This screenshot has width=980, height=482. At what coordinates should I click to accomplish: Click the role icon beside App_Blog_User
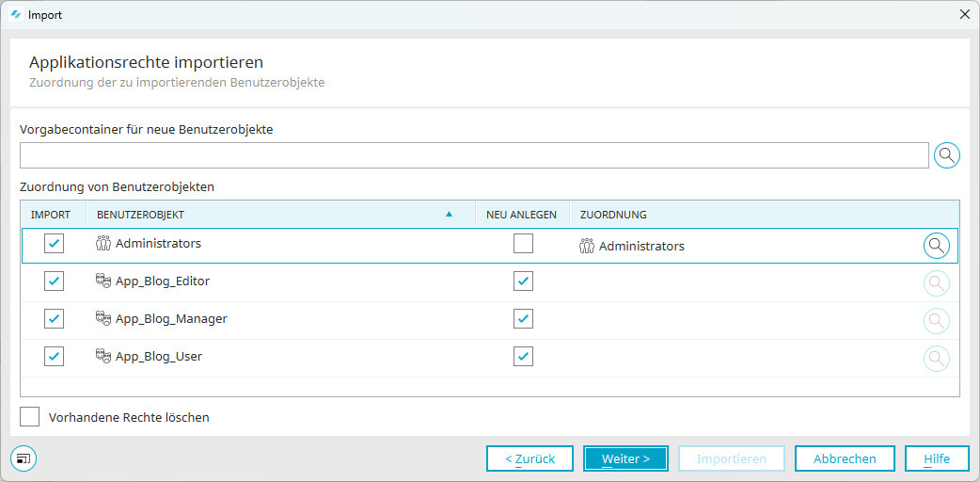(103, 356)
